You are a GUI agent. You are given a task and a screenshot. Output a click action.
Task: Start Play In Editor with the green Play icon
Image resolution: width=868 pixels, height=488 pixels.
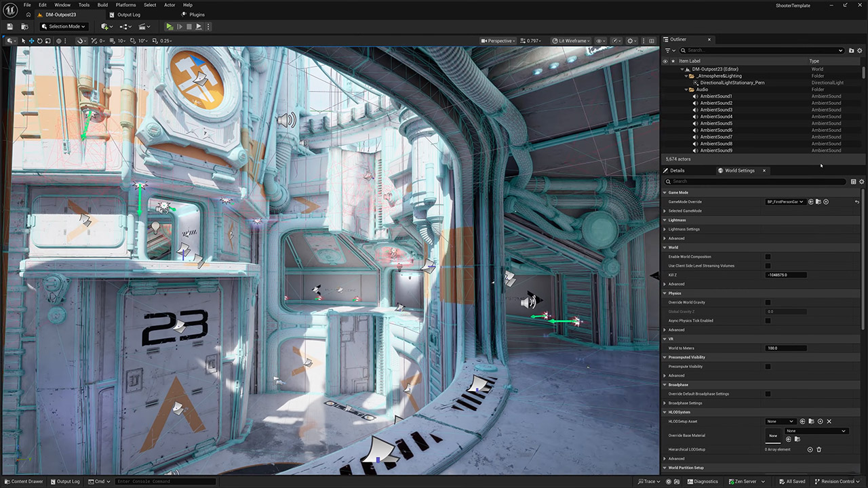pos(169,26)
